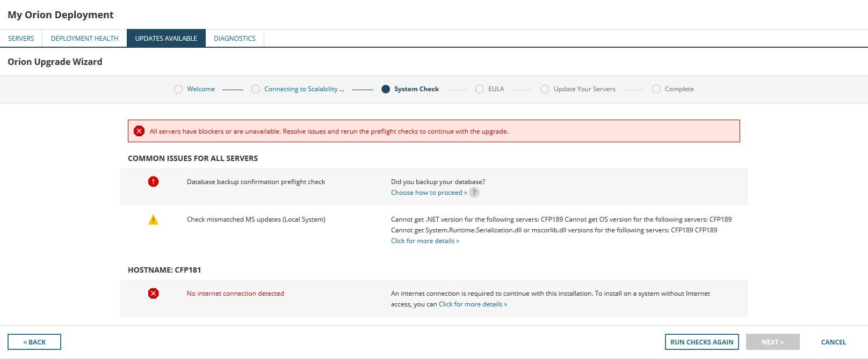Switch to Deployment Health tab
Screen dimensions: 868x359
[84, 38]
